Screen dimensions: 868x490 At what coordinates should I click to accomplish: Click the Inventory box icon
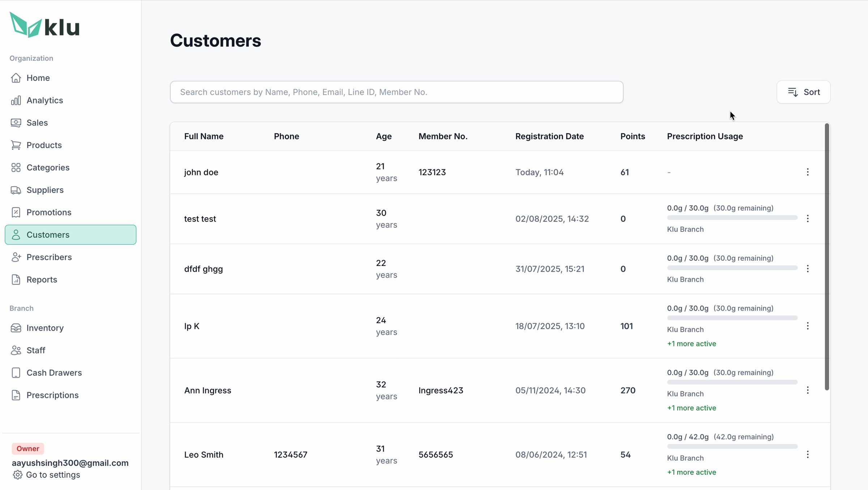click(x=16, y=328)
